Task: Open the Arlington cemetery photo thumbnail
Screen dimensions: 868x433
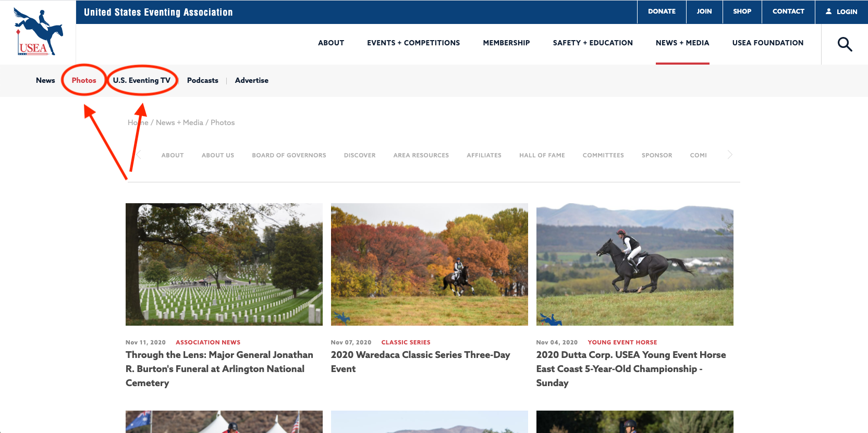Action: 224,264
